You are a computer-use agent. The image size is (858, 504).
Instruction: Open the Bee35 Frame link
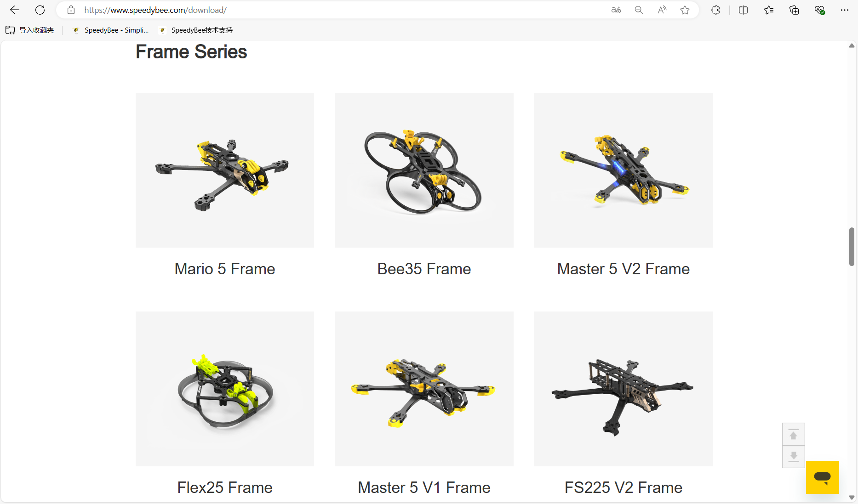(x=424, y=269)
